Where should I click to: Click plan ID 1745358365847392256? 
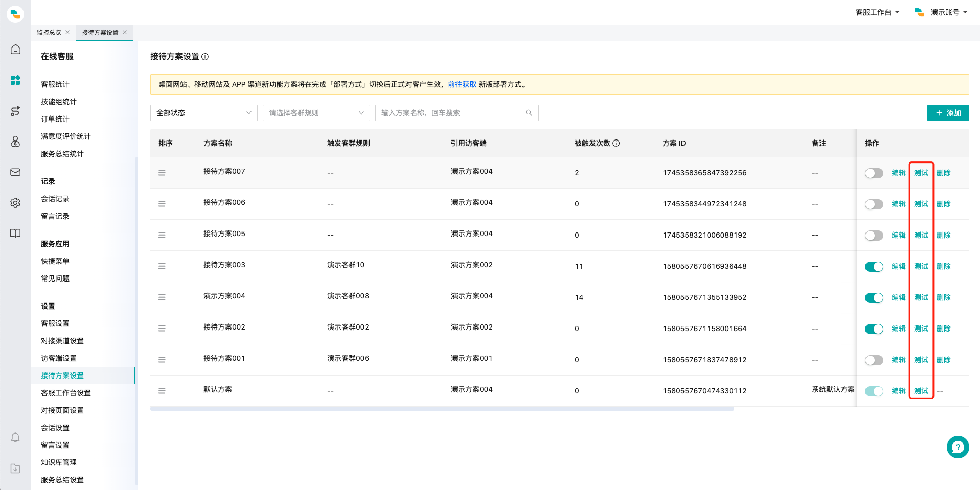(704, 173)
